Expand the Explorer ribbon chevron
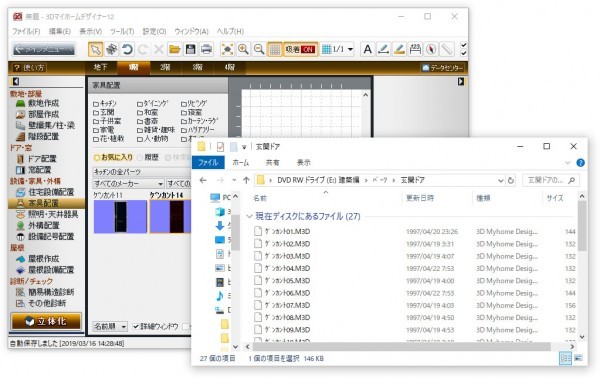Viewport: 600px width, 378px height. pyautogui.click(x=567, y=163)
